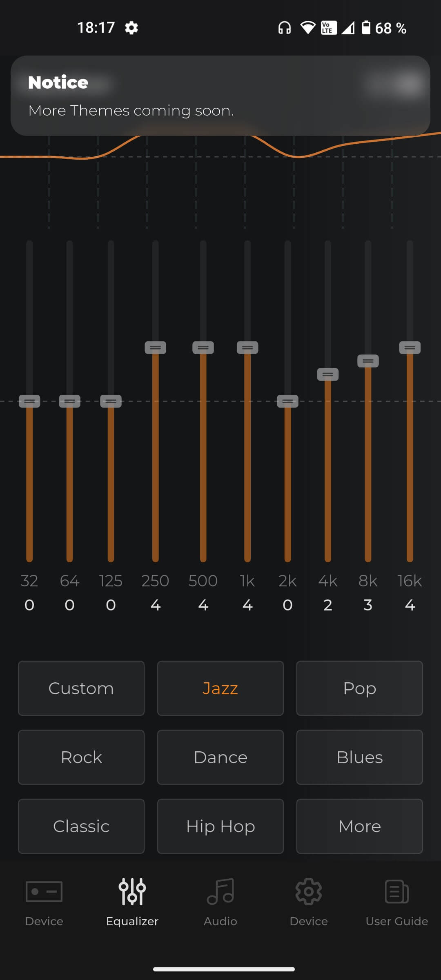Click the 2k band slider handle
Viewport: 441px width, 980px height.
287,401
